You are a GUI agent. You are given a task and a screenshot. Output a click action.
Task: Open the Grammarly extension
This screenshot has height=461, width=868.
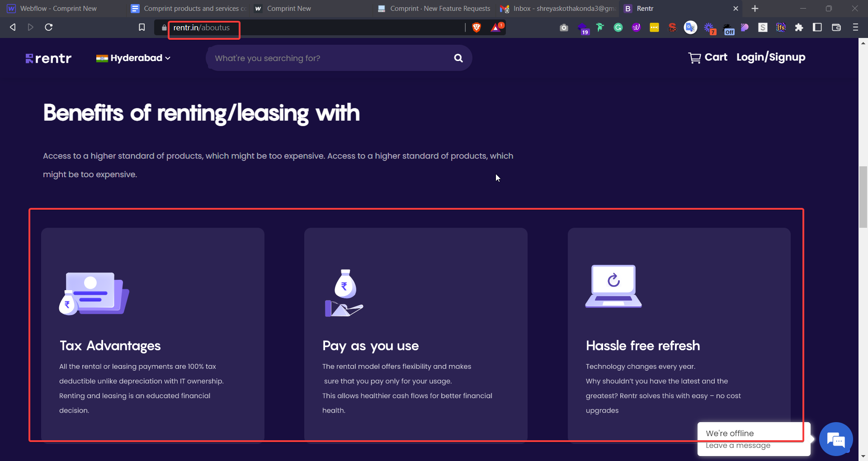[618, 28]
